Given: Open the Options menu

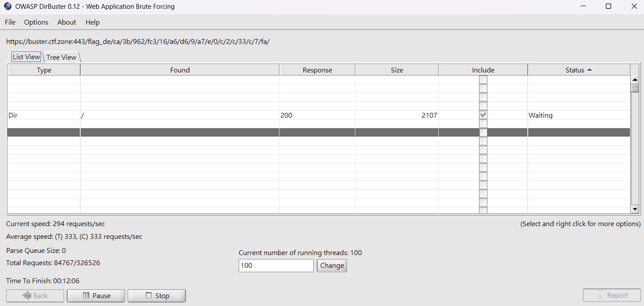Looking at the screenshot, I should (36, 22).
